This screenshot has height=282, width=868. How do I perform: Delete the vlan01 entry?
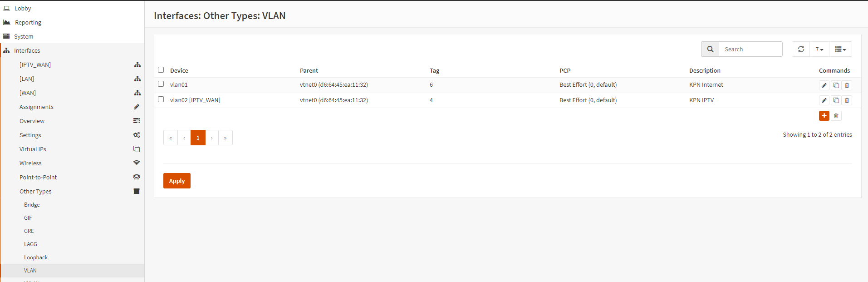coord(847,85)
